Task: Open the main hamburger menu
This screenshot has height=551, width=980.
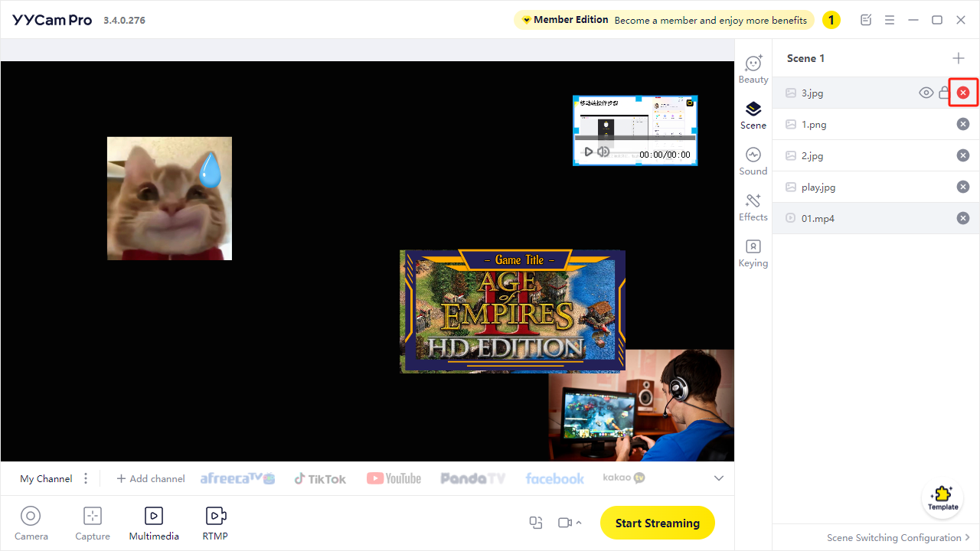Action: [x=890, y=20]
